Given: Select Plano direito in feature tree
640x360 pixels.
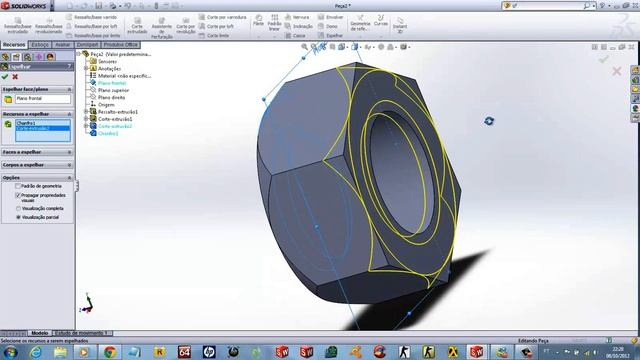Looking at the screenshot, I should pos(111,98).
